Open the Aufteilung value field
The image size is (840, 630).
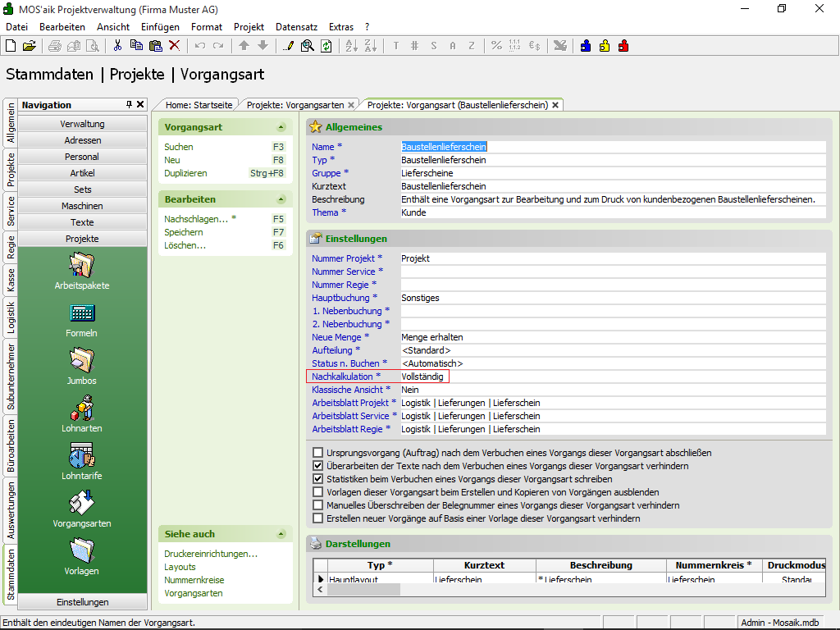click(x=613, y=350)
